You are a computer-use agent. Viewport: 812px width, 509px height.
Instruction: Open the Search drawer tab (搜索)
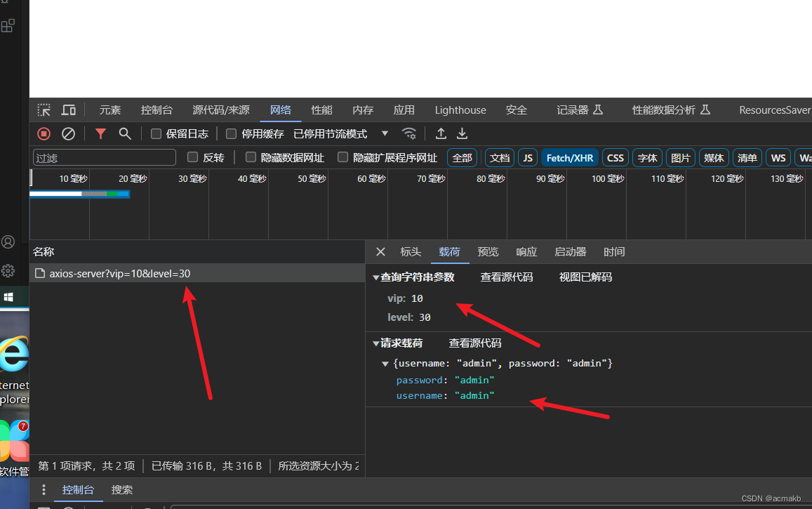coord(122,490)
